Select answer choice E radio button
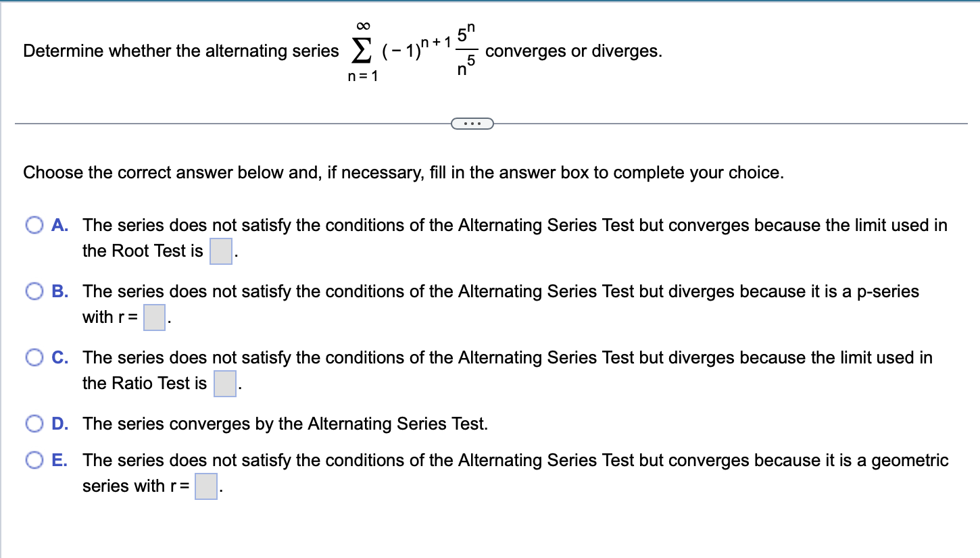Viewport: 980px width, 558px height. click(x=34, y=460)
